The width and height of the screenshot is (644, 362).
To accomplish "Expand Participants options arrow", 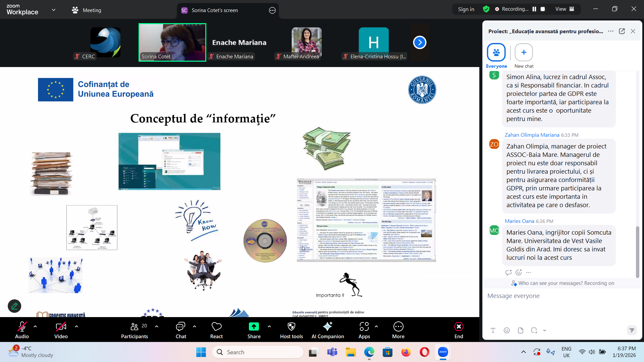I will coord(157,326).
